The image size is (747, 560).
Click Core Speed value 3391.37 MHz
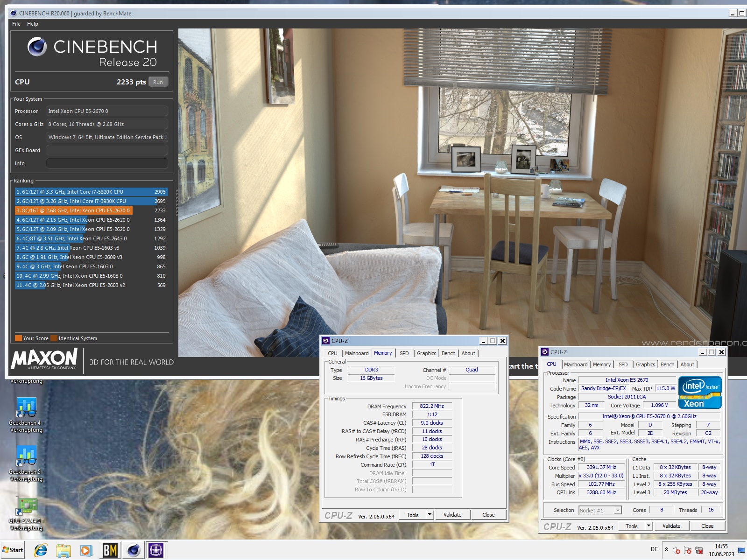pos(602,467)
